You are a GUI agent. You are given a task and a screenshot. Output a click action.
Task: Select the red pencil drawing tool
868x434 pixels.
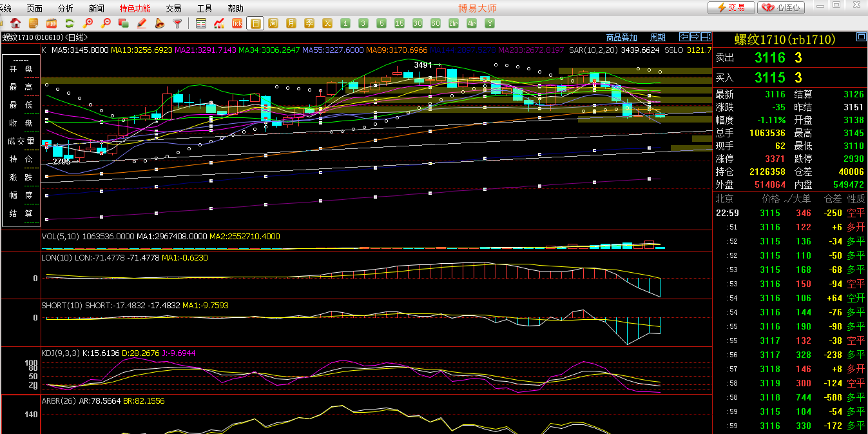(142, 23)
